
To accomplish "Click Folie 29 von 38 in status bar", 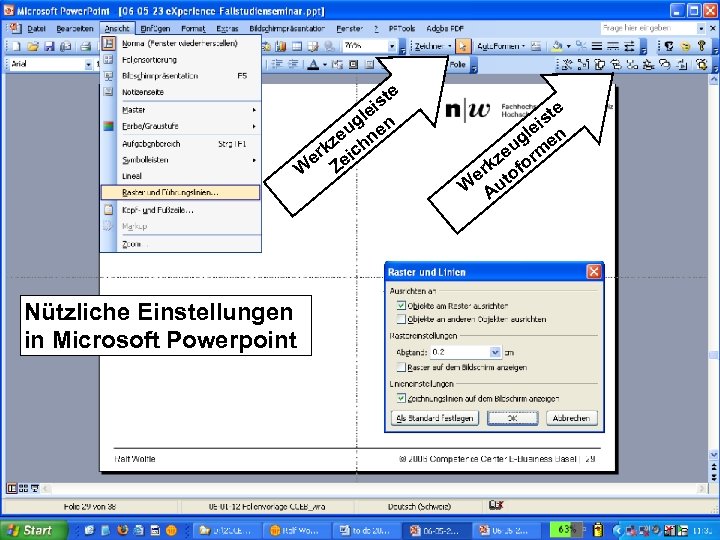I will click(x=90, y=506).
